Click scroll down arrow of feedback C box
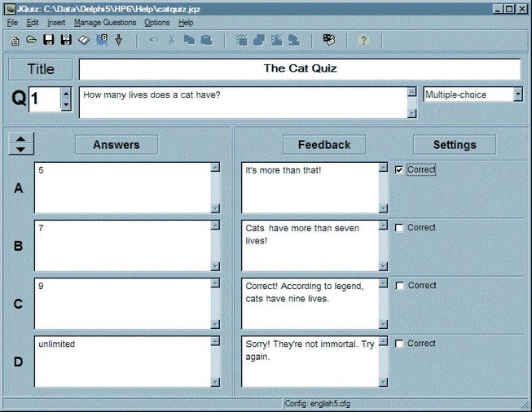This screenshot has width=532, height=412. 383,324
